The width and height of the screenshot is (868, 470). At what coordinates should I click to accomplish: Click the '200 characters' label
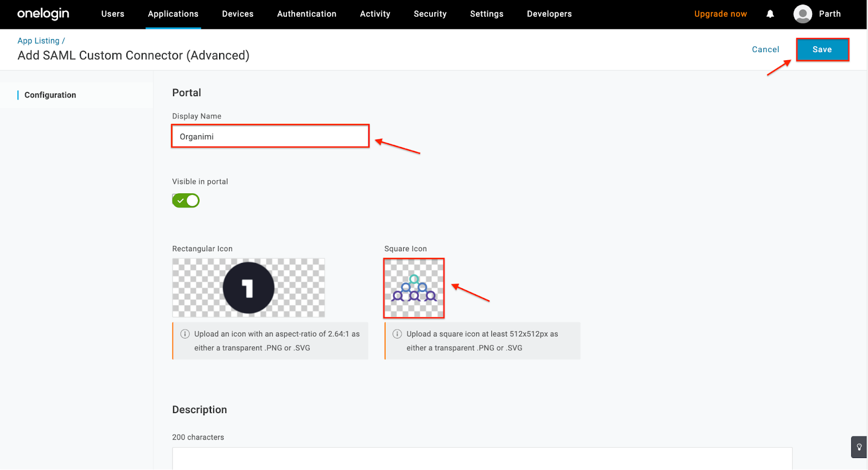(198, 437)
